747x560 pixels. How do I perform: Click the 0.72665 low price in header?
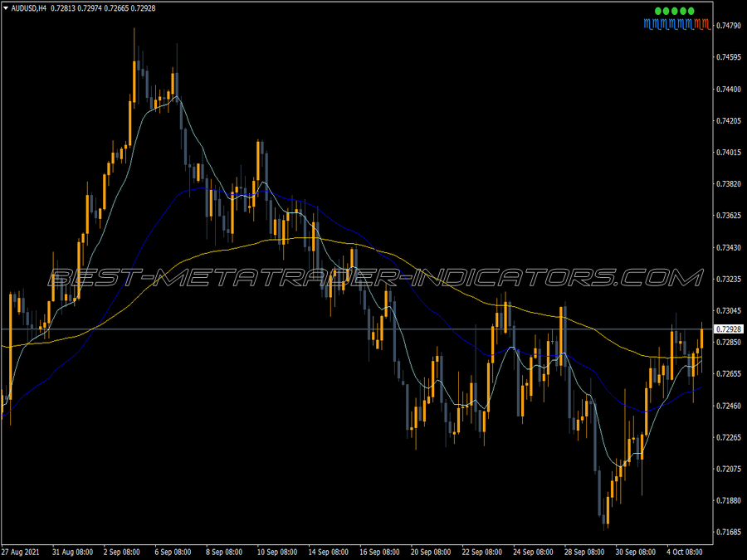[x=116, y=8]
